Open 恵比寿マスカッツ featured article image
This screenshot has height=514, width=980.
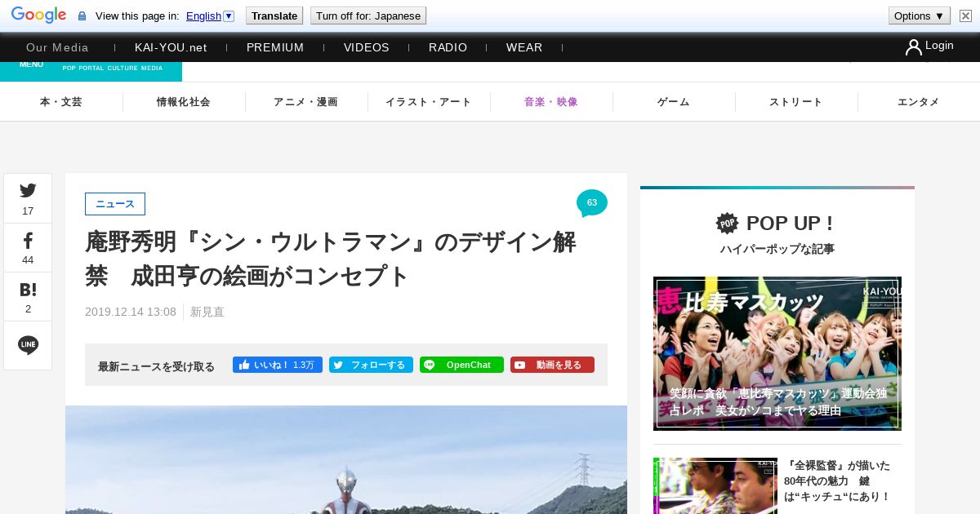[x=777, y=353]
